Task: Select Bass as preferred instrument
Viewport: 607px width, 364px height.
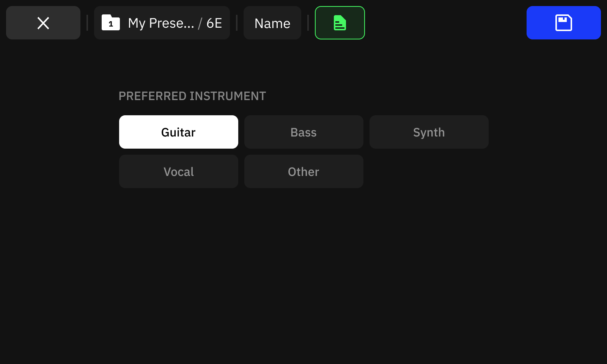Action: [304, 132]
